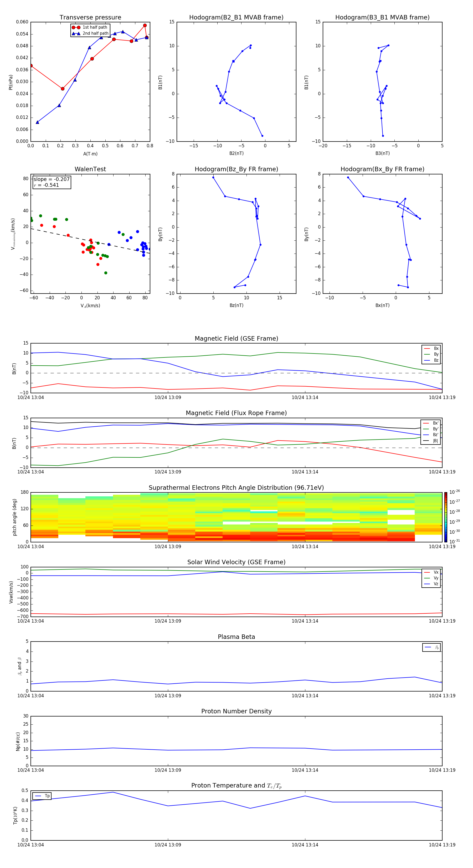Select 'Vy' in the solar wind legend

pyautogui.click(x=431, y=578)
